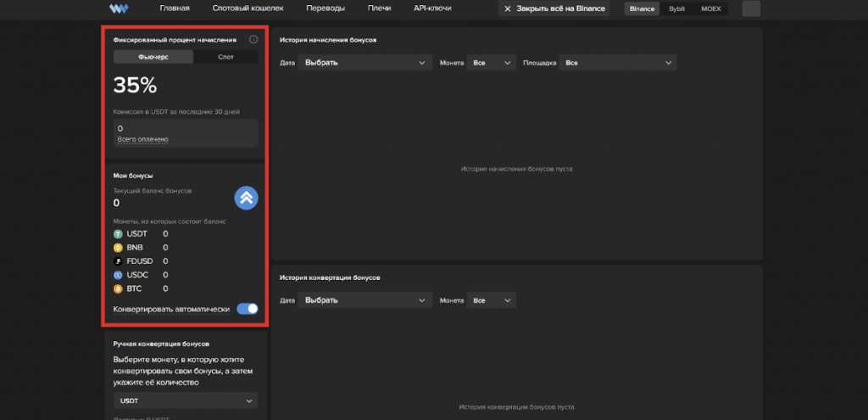Click the BTC coin icon

(119, 289)
